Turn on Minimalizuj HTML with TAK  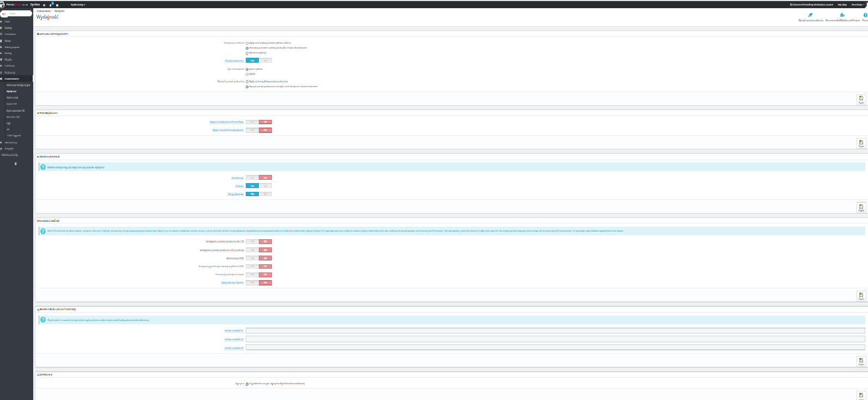click(252, 258)
